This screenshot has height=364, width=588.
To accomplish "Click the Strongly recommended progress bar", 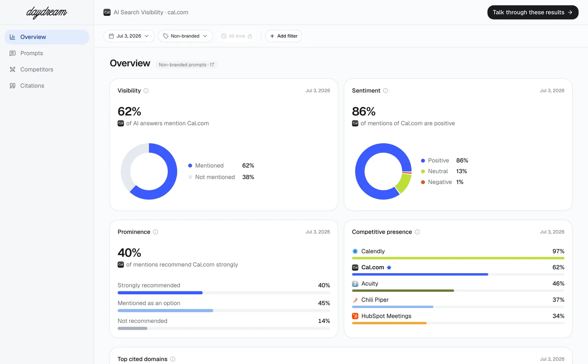I will pyautogui.click(x=224, y=293).
